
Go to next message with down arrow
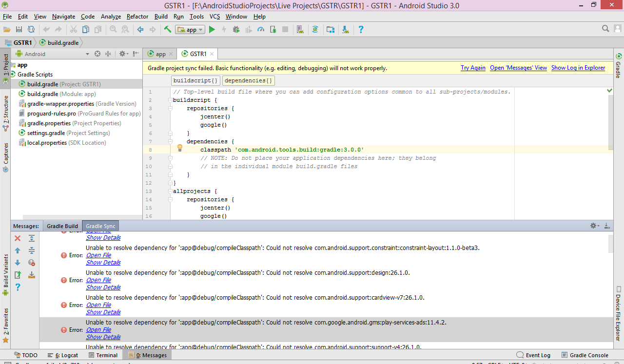point(18,263)
